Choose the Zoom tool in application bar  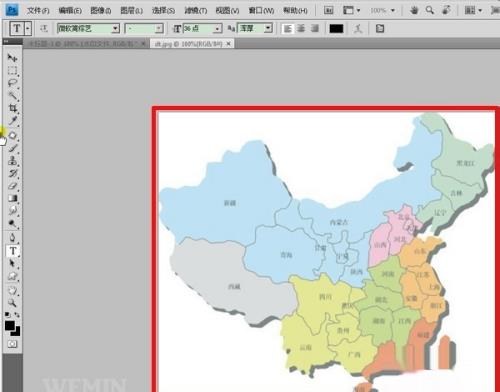pyautogui.click(x=430, y=10)
